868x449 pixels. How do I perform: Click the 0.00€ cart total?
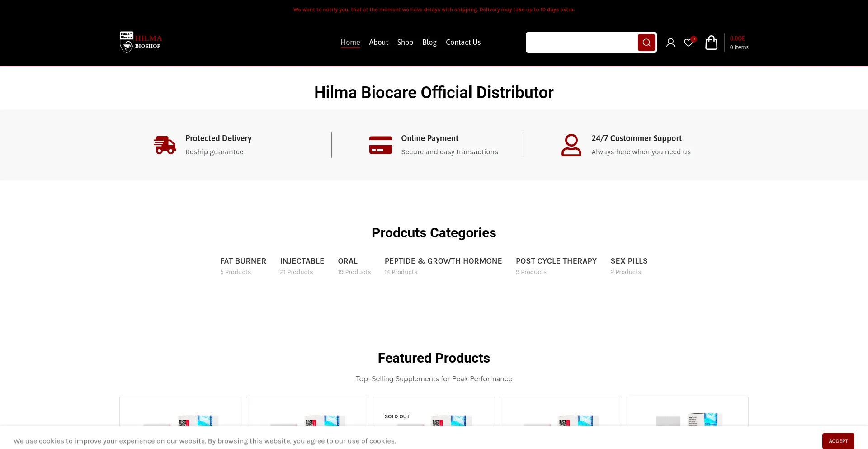click(x=737, y=38)
